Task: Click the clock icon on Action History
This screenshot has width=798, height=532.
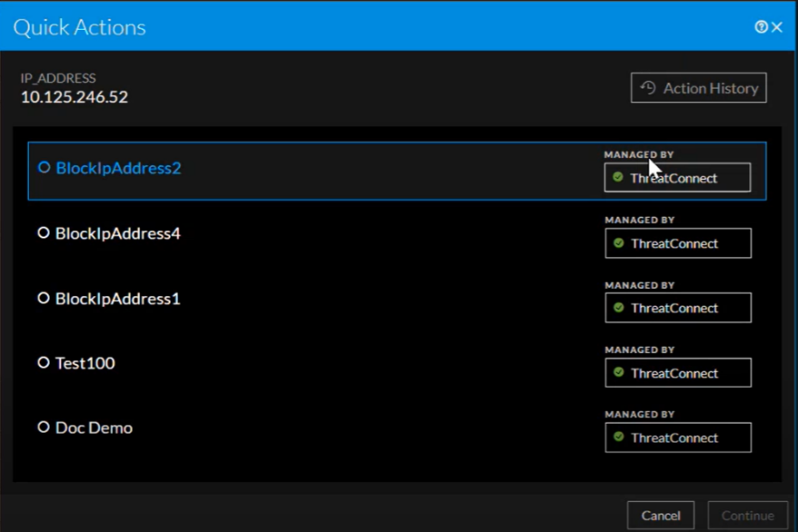Action: (x=647, y=88)
